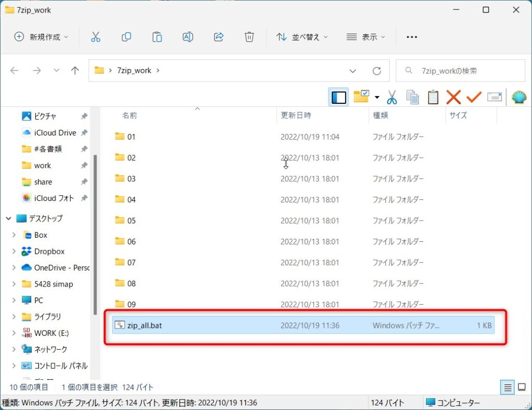
Task: Select the zip_all.bat file
Action: (303, 325)
